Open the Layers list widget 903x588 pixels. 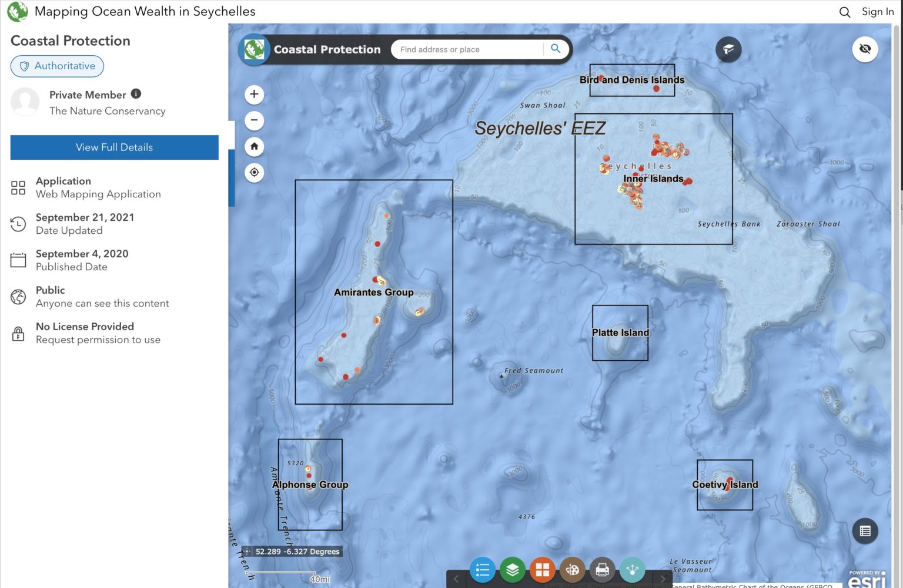click(512, 569)
